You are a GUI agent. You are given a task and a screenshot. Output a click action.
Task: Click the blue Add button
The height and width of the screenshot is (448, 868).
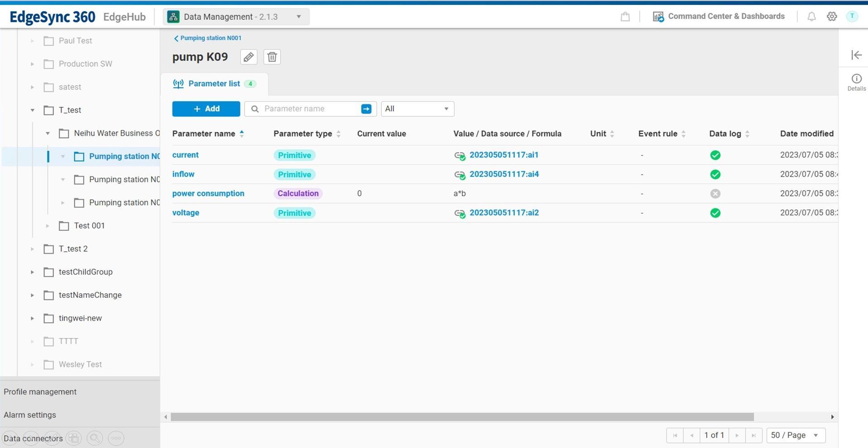pos(206,109)
